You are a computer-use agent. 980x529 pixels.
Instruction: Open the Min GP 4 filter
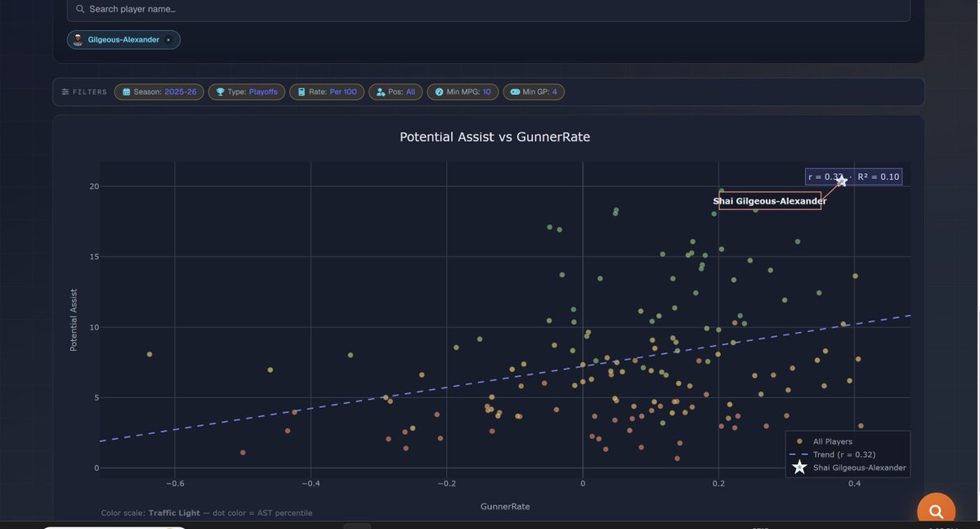click(534, 92)
